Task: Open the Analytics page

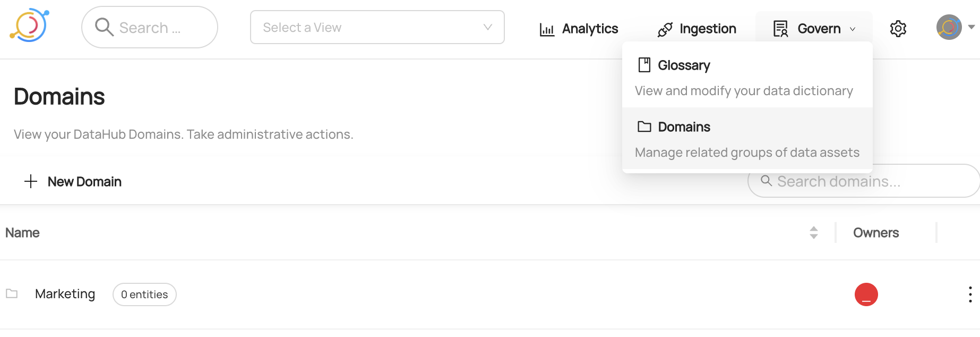Action: point(589,29)
